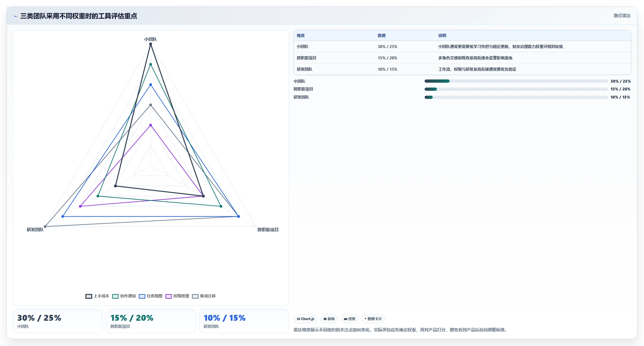Click the 跨职能项目 table row label

tap(306, 58)
